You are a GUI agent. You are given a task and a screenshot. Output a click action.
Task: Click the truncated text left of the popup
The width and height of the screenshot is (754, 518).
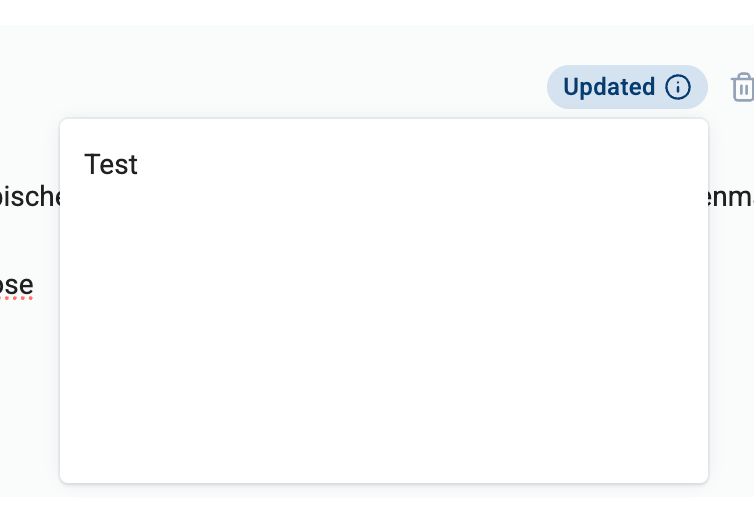pyautogui.click(x=30, y=195)
